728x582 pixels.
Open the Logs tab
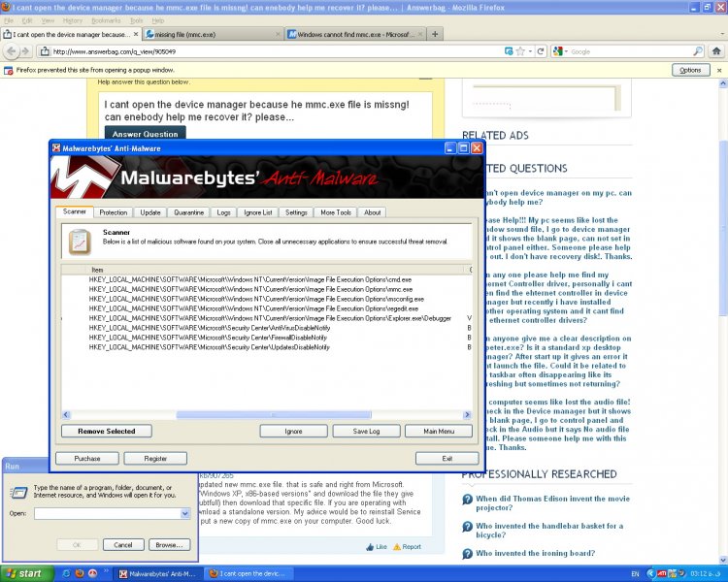[x=224, y=212]
